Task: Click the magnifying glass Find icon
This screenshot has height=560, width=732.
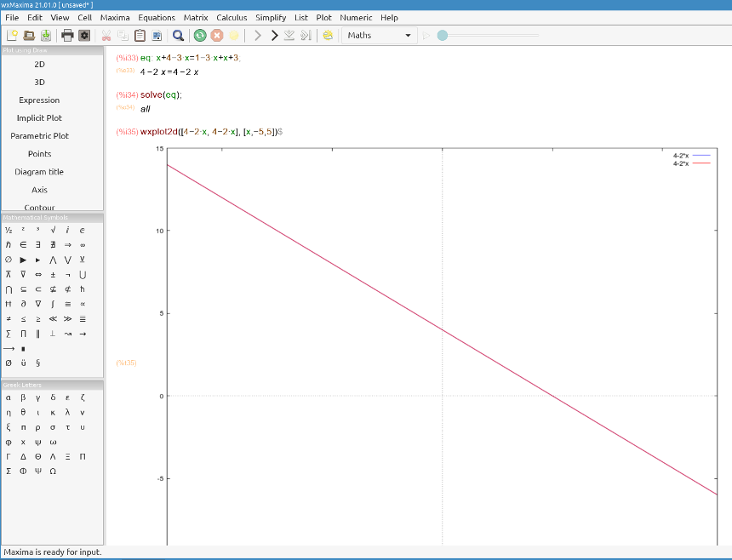Action: (178, 35)
